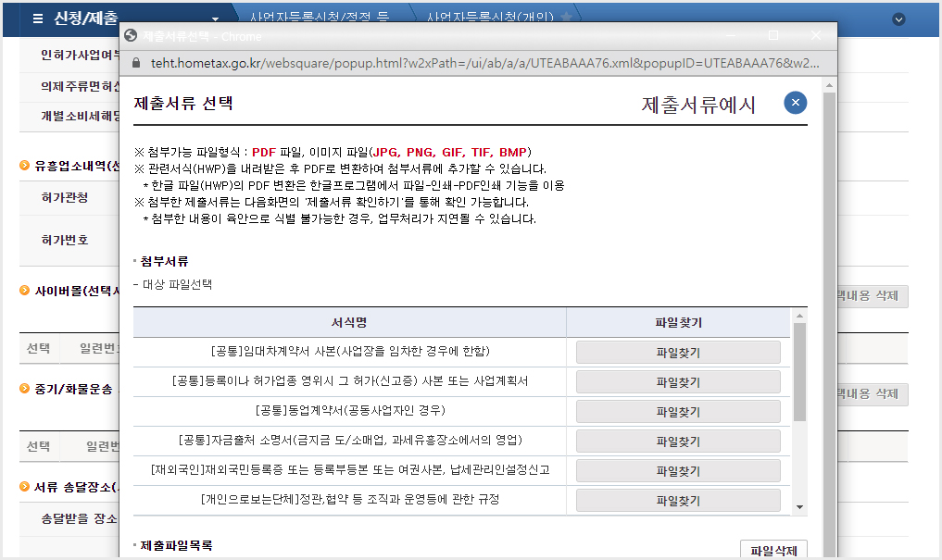Viewport: 942px width, 560px height.
Task: Open the hamburger menu beside 신청/제출
Action: [37, 19]
